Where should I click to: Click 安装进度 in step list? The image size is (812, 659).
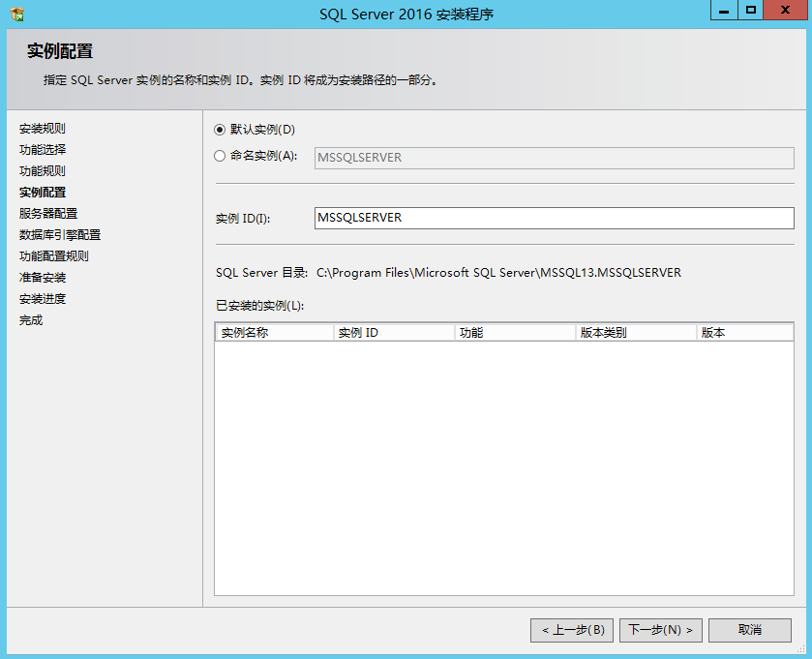click(x=43, y=299)
